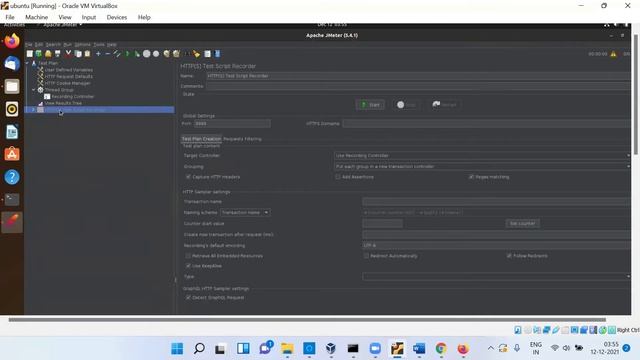Click the Collapse All minus icon
The image size is (640, 360).
(107, 53)
